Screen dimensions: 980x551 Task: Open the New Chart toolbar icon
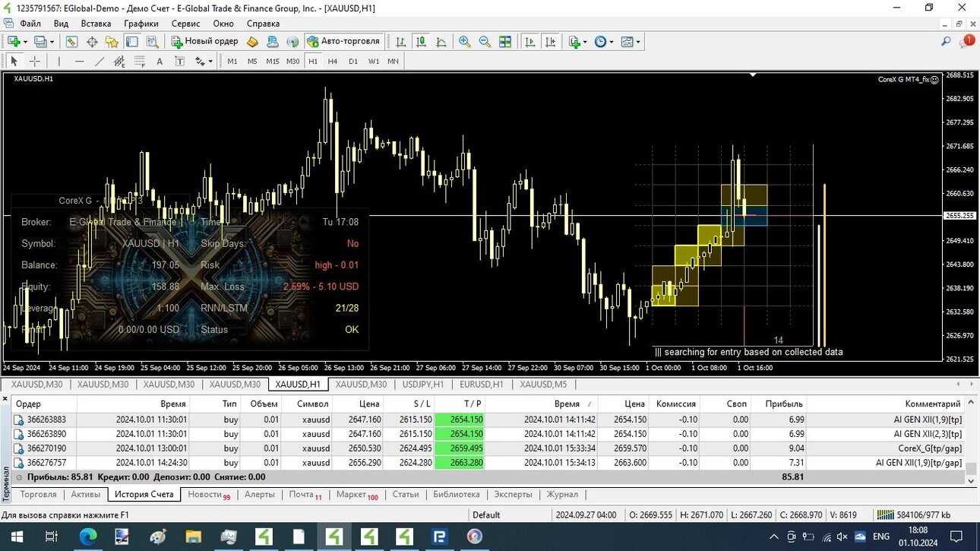[x=14, y=42]
